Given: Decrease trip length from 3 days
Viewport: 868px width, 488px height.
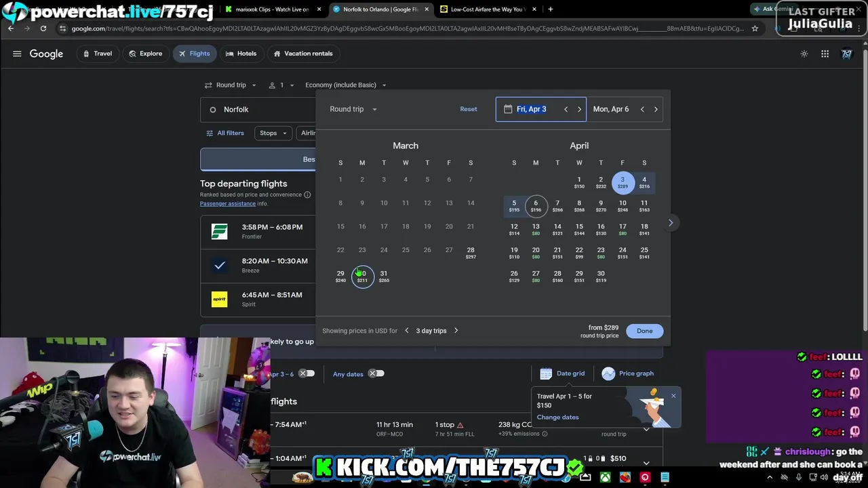Looking at the screenshot, I should (x=407, y=331).
